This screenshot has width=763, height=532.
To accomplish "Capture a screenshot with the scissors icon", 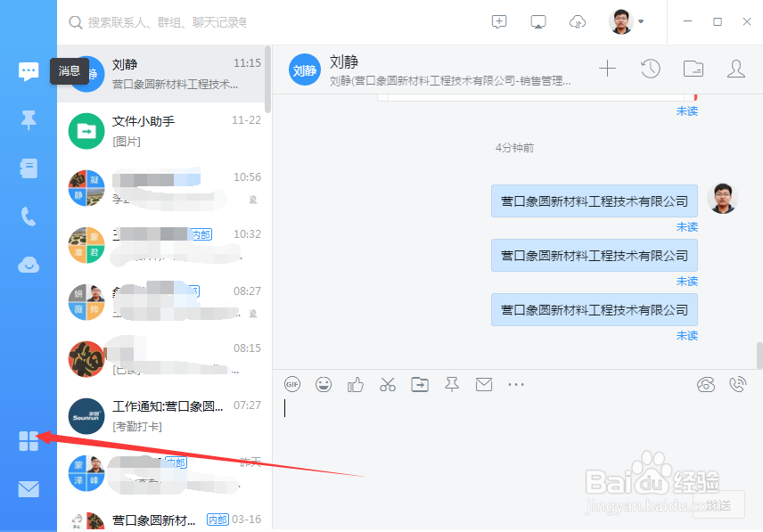I will point(388,384).
